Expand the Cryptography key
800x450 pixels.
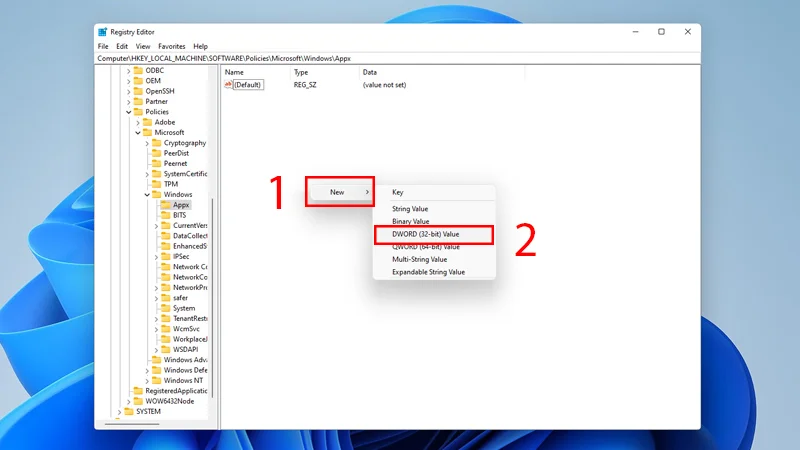147,143
